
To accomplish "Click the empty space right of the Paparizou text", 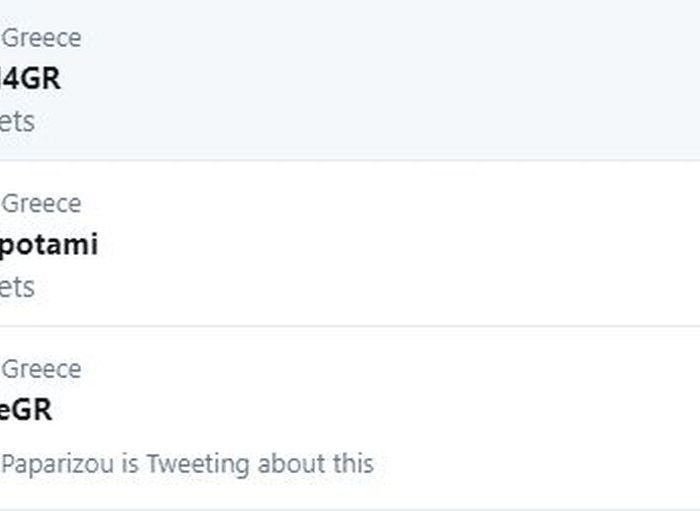I will coord(537,464).
